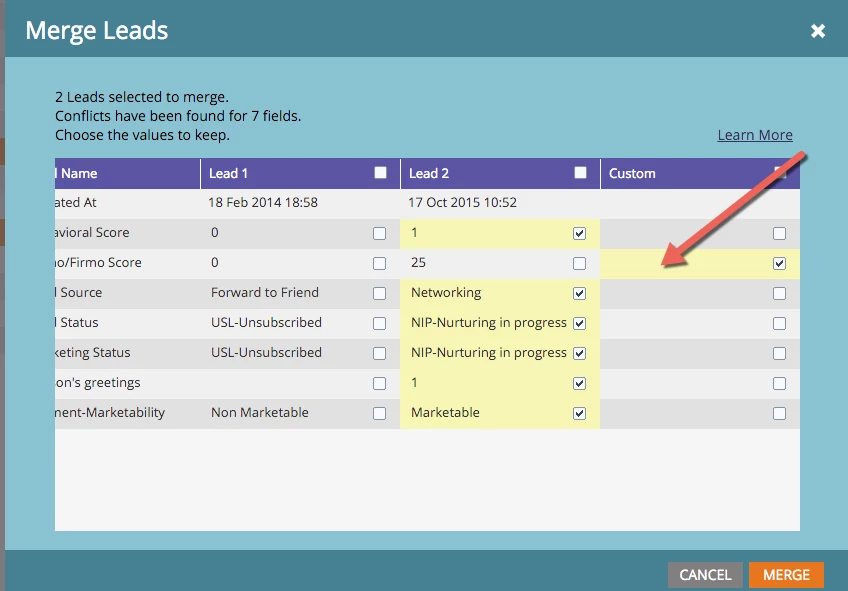Click the '25' Demo/Firmo Score value
848x591 pixels.
point(418,263)
